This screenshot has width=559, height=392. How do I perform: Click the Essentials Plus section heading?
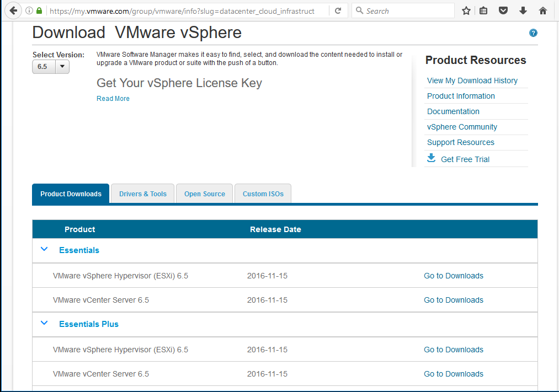point(89,324)
